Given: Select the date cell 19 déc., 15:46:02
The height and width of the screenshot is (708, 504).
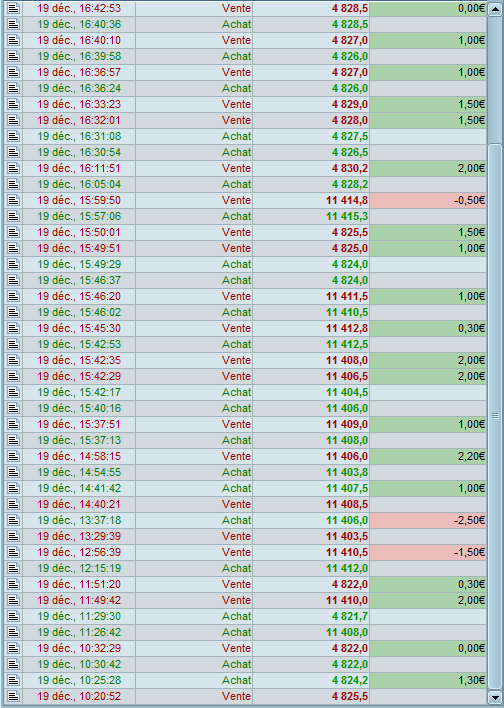Looking at the screenshot, I should [x=79, y=312].
